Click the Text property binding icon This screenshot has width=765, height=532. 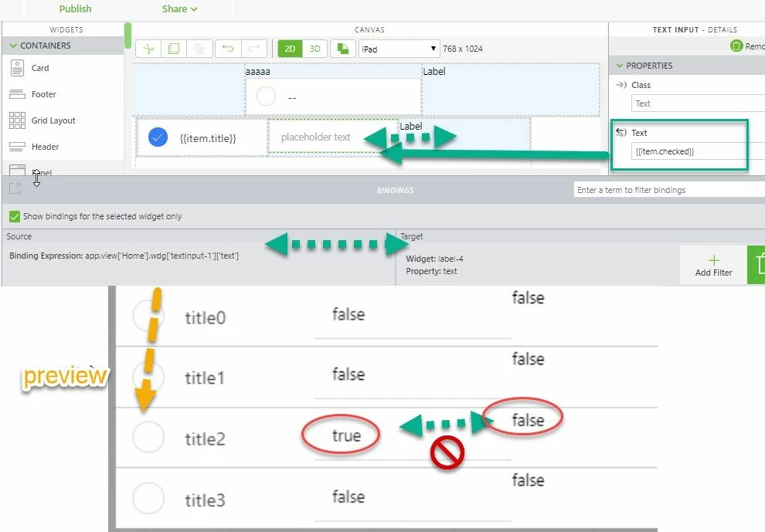[x=621, y=133]
